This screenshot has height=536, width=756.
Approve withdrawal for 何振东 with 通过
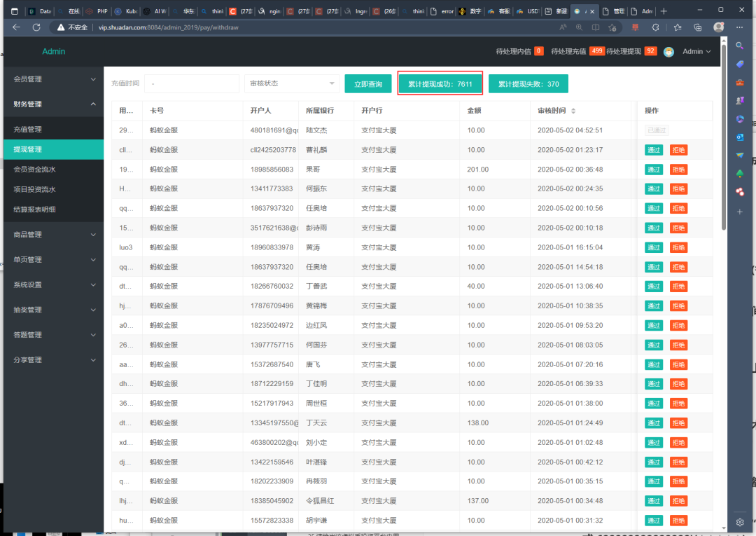(653, 189)
